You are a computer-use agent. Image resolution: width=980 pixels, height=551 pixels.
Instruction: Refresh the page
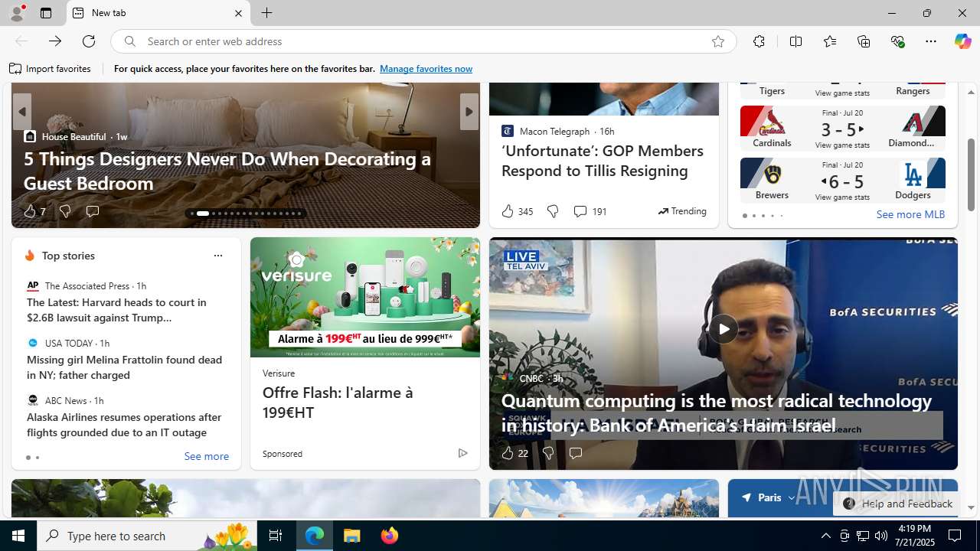(x=89, y=41)
